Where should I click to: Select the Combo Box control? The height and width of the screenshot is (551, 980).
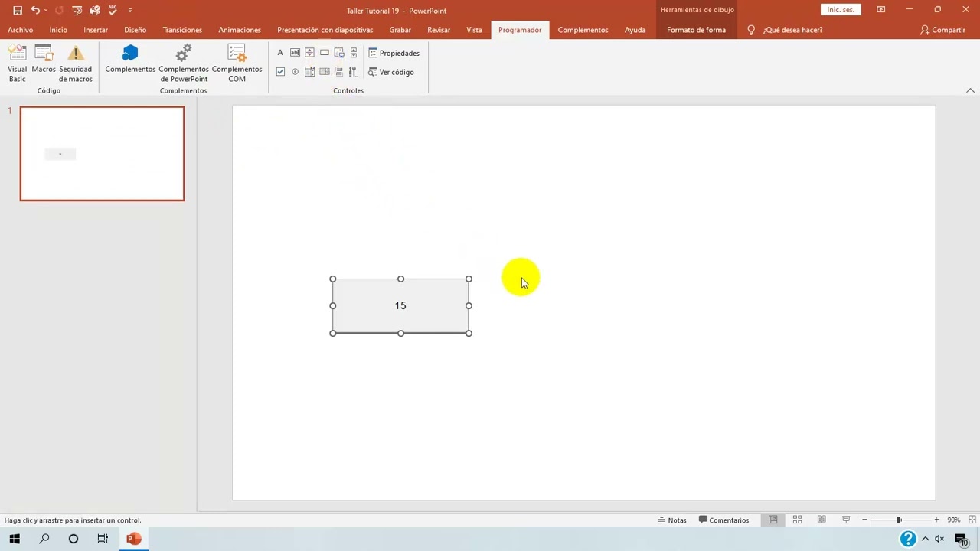click(x=309, y=72)
